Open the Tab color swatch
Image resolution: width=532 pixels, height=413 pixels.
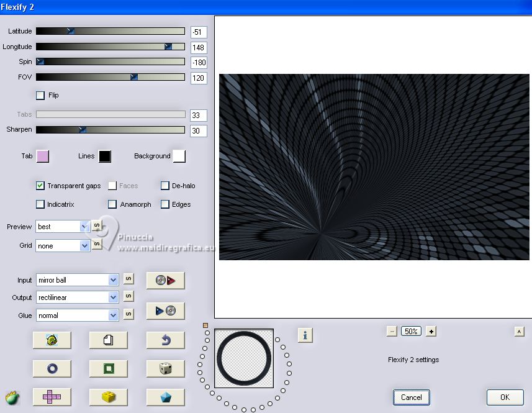[43, 156]
